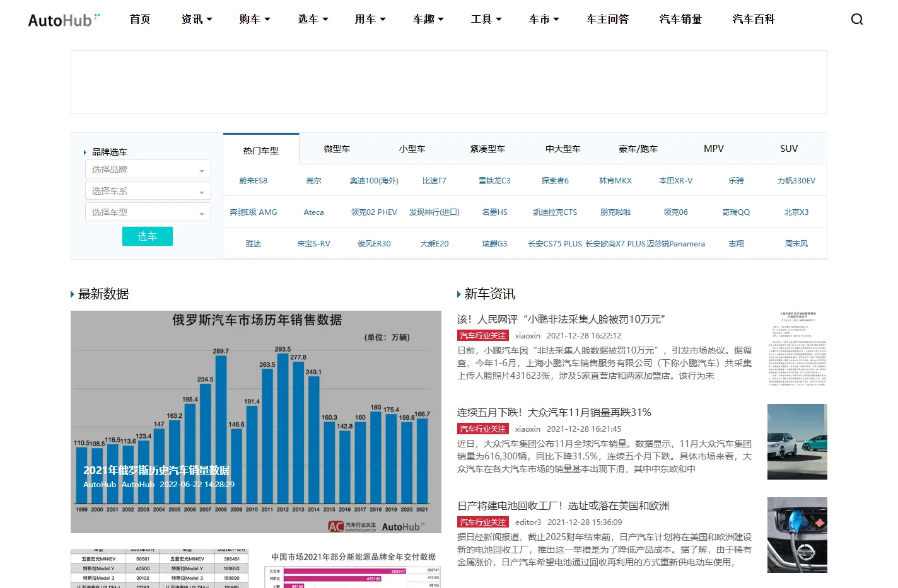The image size is (898, 588).
Task: Open the 本田XR-V model link
Action: (x=676, y=181)
